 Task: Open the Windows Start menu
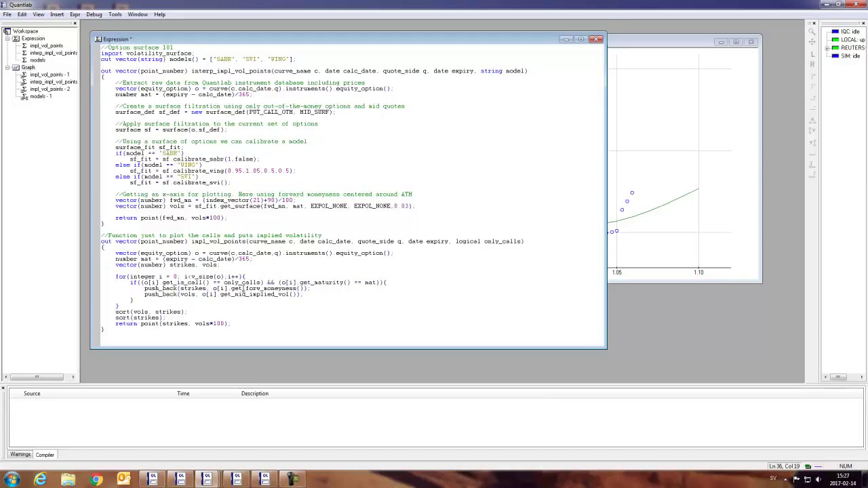pos(12,479)
